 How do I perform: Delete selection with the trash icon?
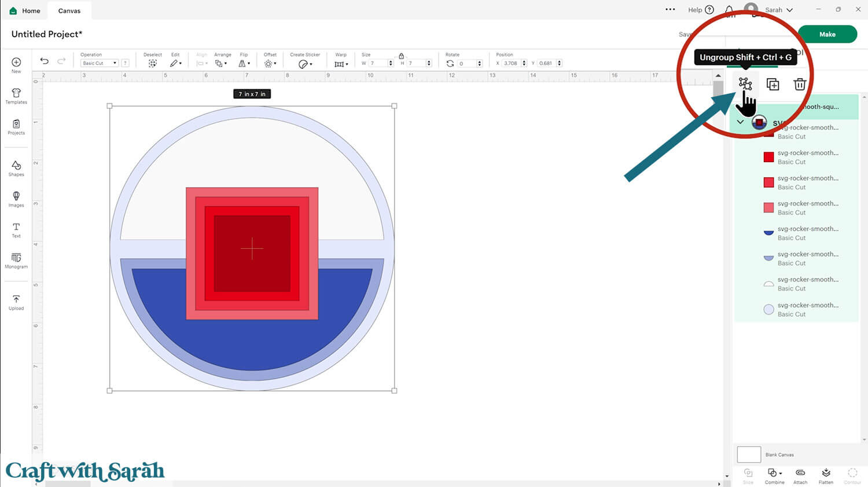coord(800,85)
